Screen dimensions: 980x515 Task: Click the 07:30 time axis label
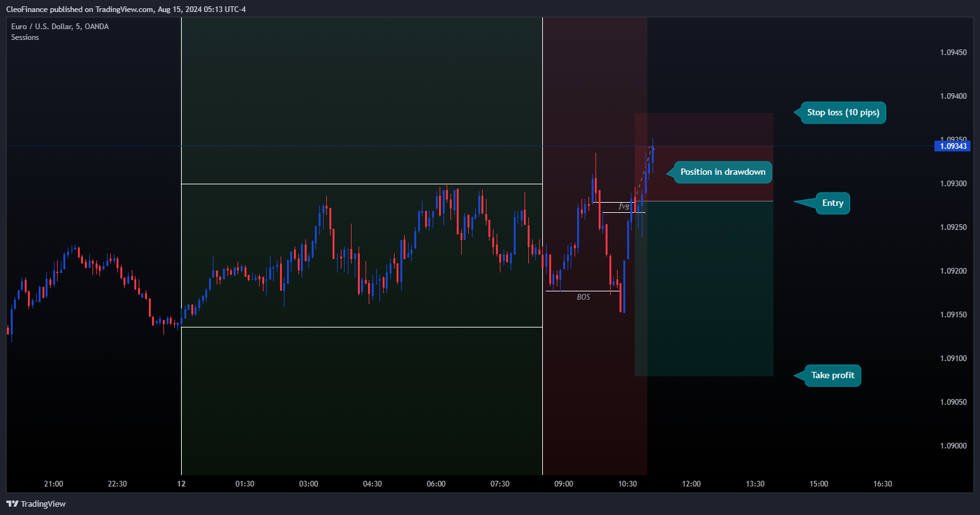(x=500, y=484)
